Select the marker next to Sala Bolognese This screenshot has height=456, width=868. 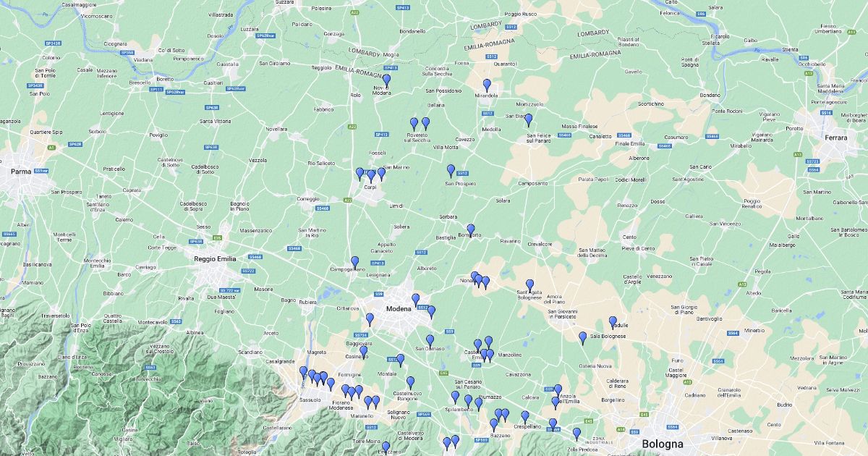582,338
